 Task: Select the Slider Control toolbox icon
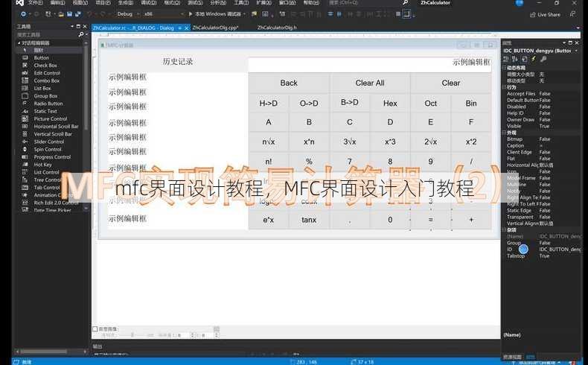coord(25,142)
